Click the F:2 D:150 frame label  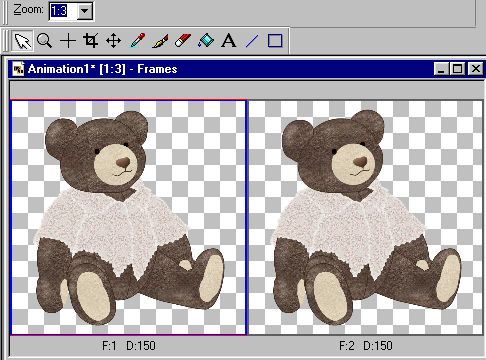pyautogui.click(x=366, y=346)
